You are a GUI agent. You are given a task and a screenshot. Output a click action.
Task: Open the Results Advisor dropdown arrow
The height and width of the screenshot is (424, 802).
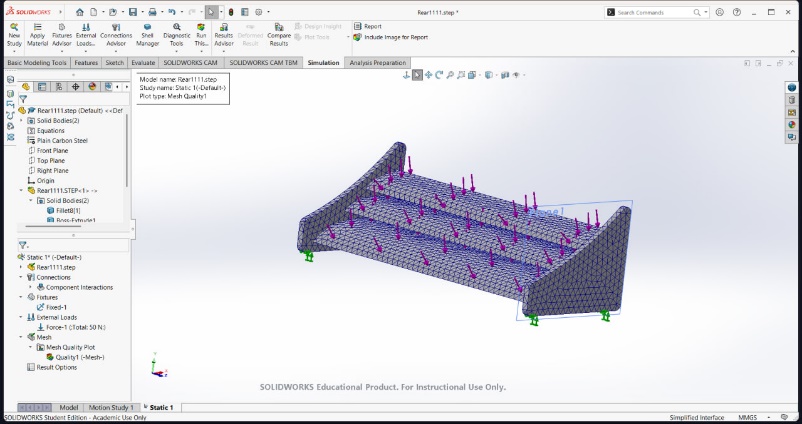[x=224, y=51]
